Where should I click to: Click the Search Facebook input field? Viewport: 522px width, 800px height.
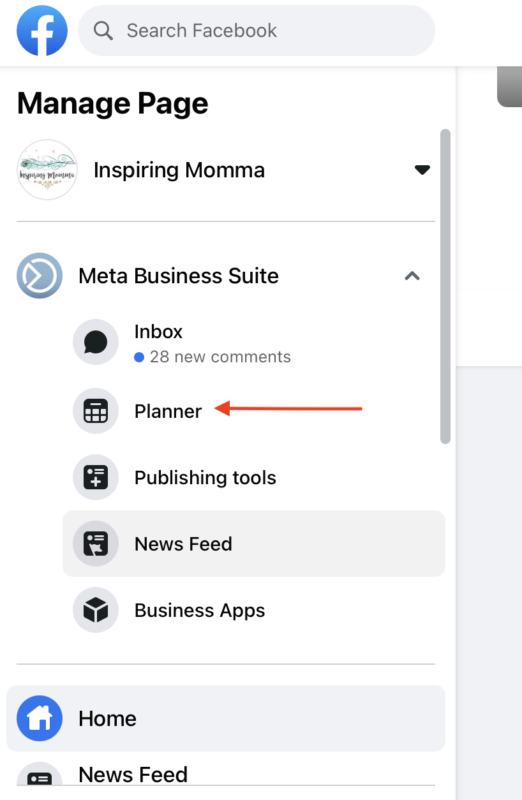click(x=256, y=31)
